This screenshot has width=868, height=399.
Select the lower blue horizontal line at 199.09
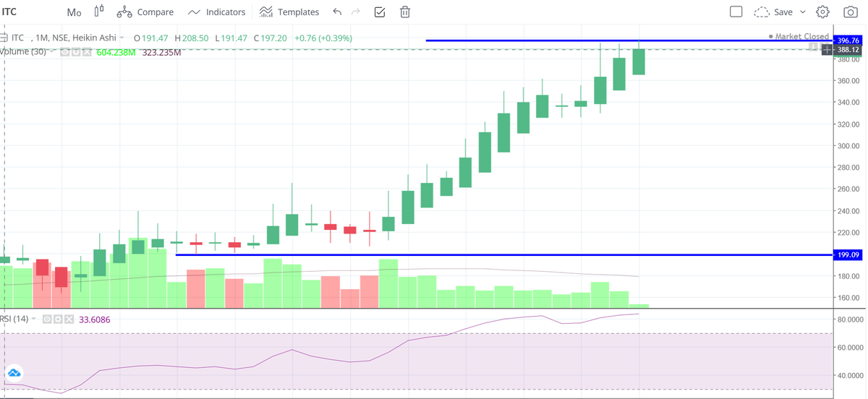pyautogui.click(x=504, y=254)
